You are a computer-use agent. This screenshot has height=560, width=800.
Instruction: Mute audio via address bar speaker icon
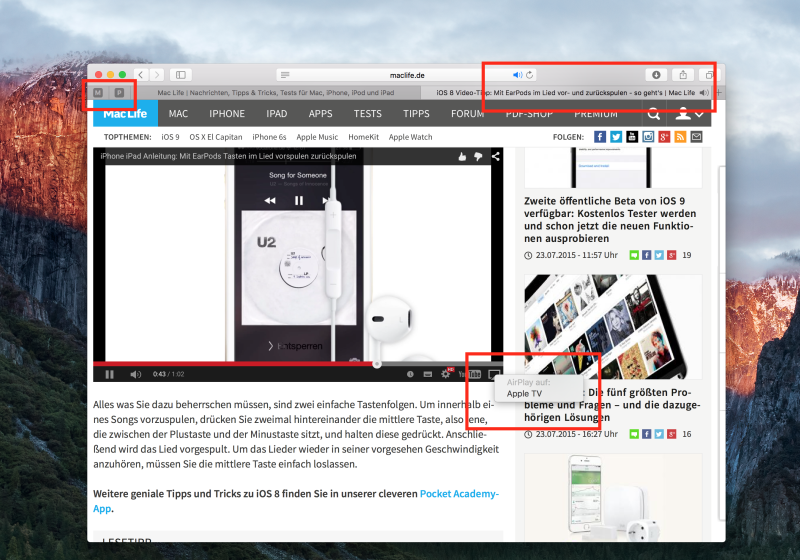coord(517,75)
